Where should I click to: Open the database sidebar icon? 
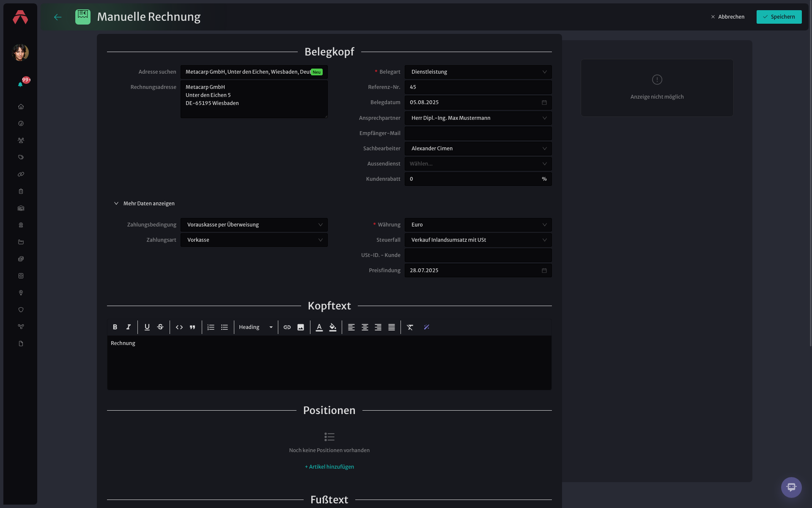pyautogui.click(x=21, y=276)
